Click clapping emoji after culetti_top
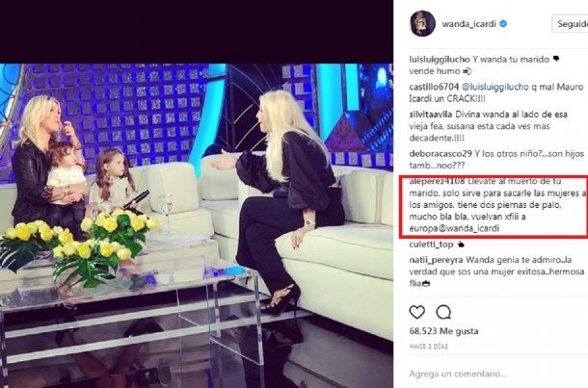The width and height of the screenshot is (588, 388). 461,245
